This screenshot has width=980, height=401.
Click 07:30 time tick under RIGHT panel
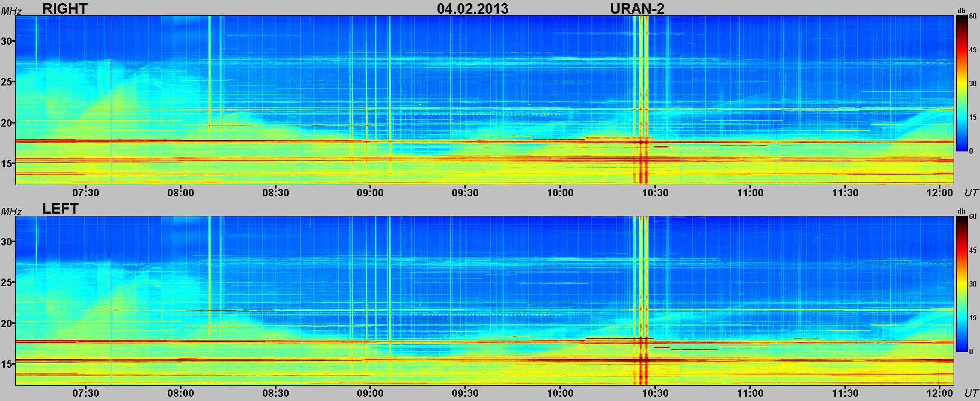pos(85,193)
